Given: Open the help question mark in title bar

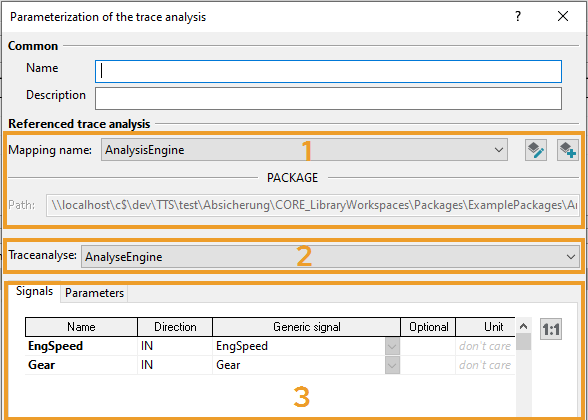Looking at the screenshot, I should coord(518,16).
